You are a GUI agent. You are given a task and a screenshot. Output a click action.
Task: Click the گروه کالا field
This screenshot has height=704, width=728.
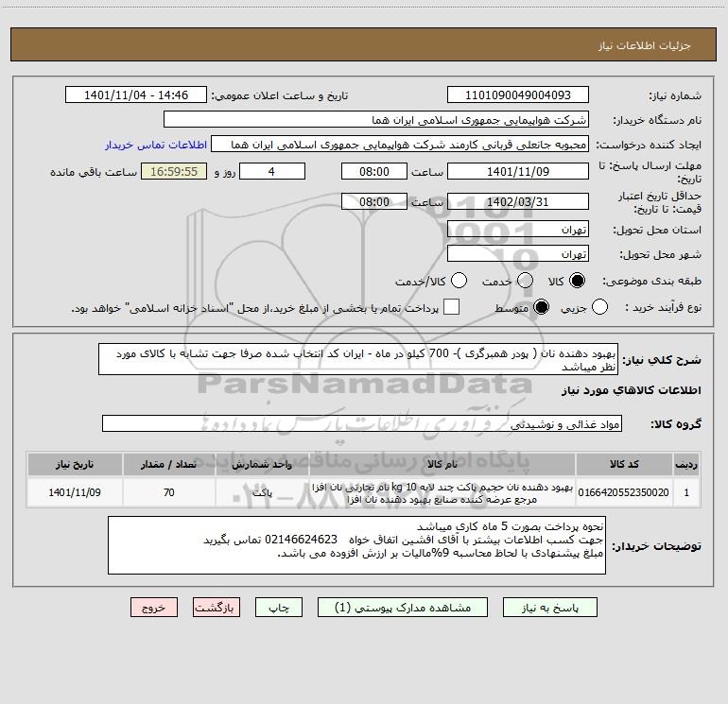coord(362,423)
